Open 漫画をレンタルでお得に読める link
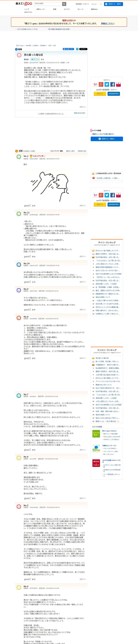The width and height of the screenshot is (138, 644). tap(103, 134)
